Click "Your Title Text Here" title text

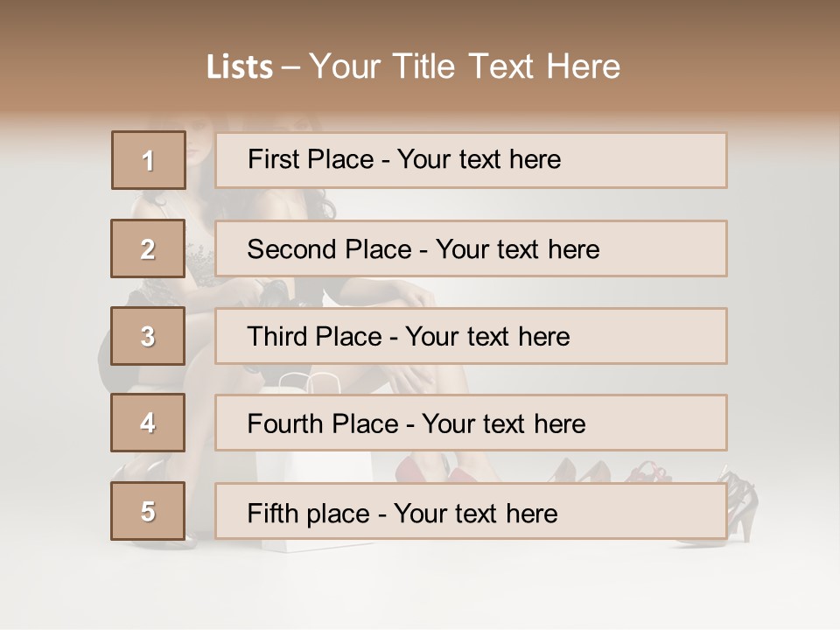pyautogui.click(x=465, y=67)
